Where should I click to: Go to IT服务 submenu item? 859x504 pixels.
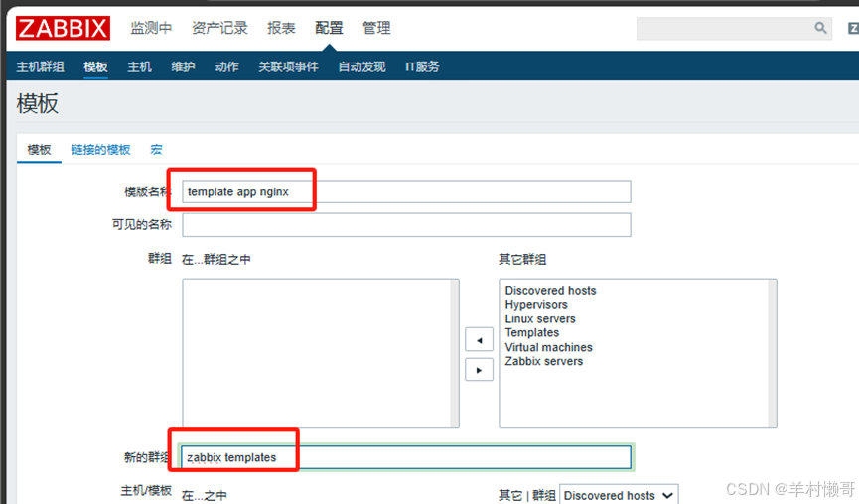(422, 66)
